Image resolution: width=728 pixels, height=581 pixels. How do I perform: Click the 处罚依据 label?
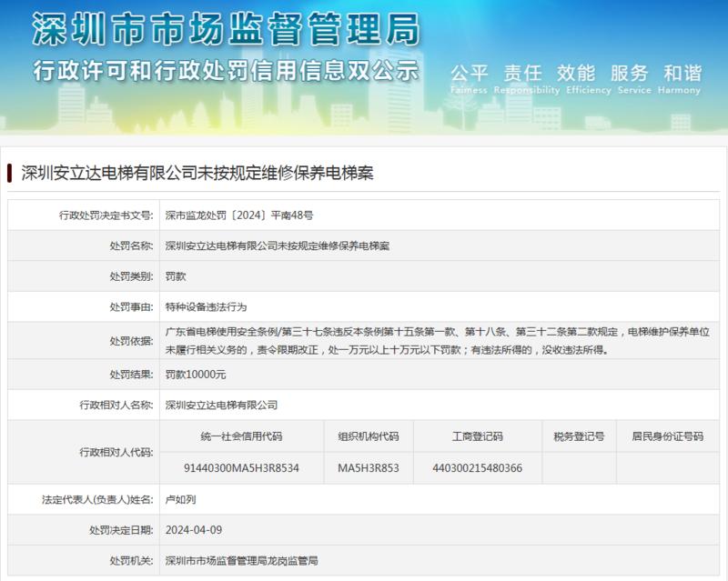coord(131,341)
